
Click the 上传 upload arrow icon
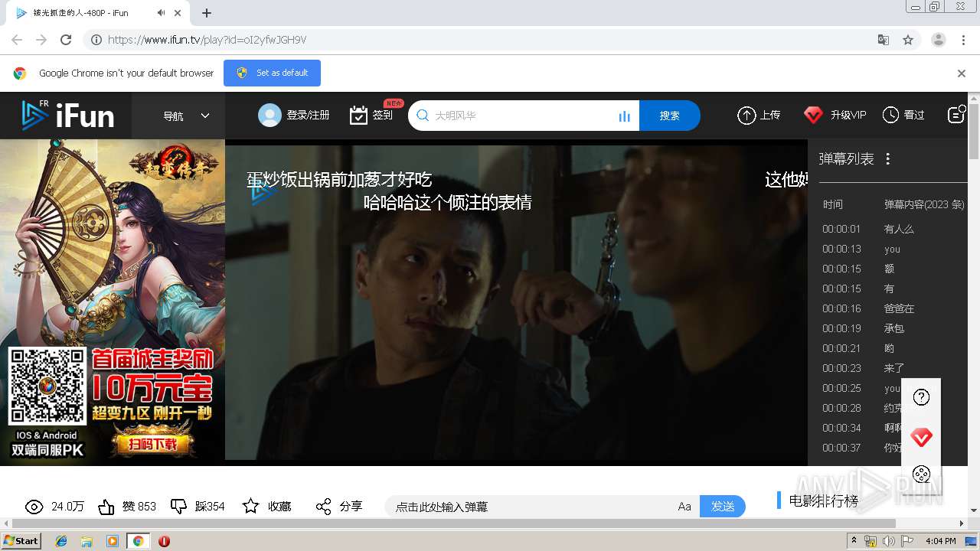746,115
